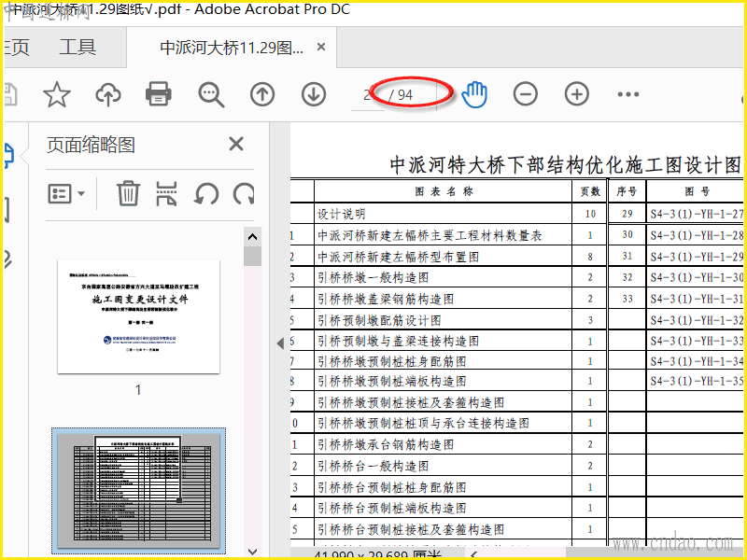Viewport: 747px width, 560px height.
Task: Upload file with the cloud icon
Action: point(108,94)
